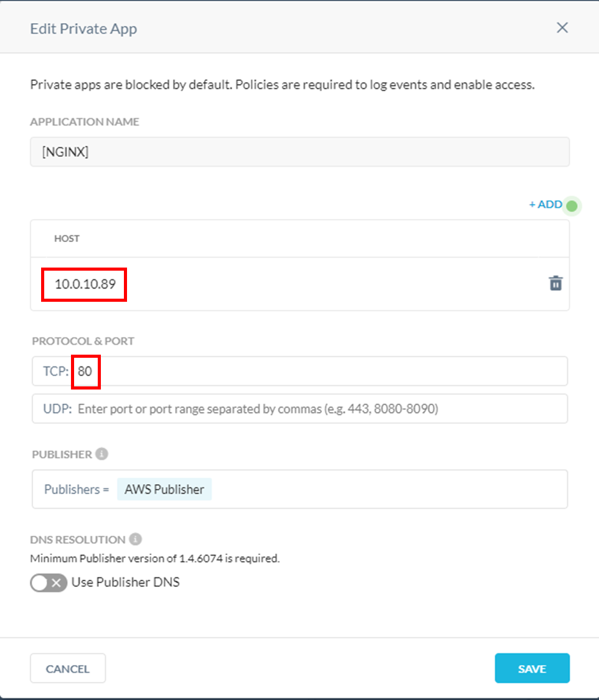599x700 pixels.
Task: Select the AWS Publisher tag chip
Action: (x=164, y=489)
